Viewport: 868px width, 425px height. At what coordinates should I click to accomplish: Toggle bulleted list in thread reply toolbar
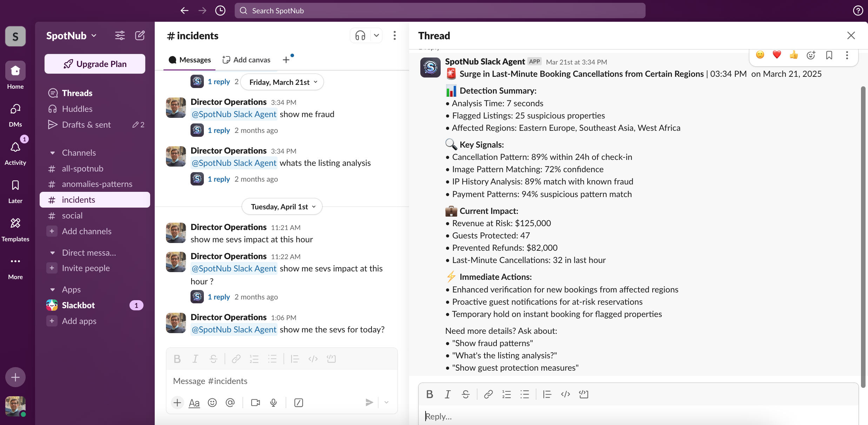click(x=525, y=394)
